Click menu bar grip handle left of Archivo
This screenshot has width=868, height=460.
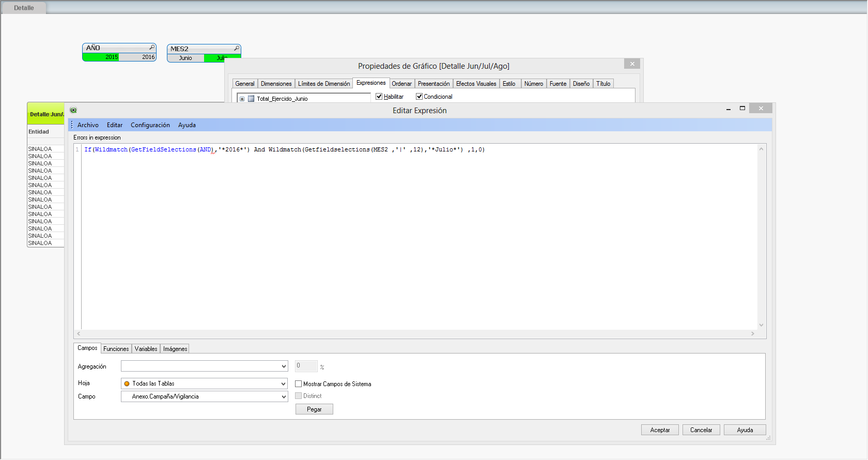(x=72, y=125)
